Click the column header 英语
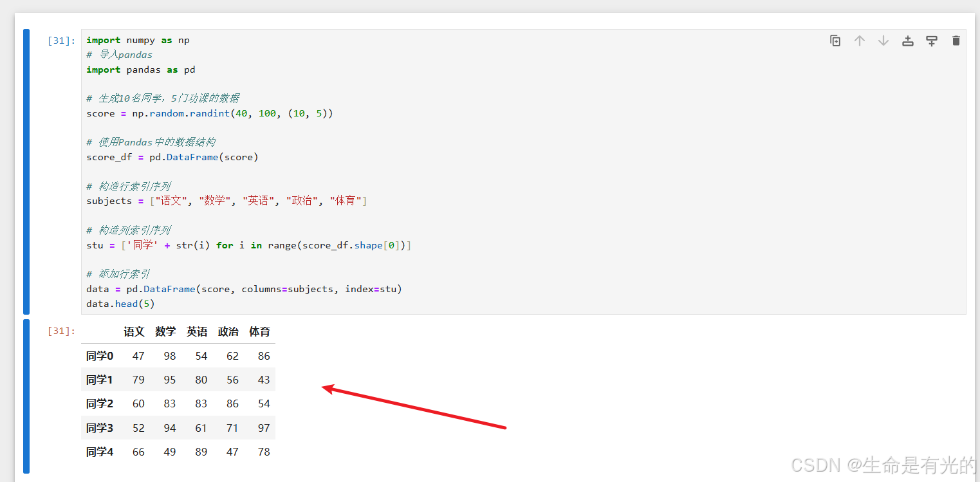 click(x=197, y=331)
